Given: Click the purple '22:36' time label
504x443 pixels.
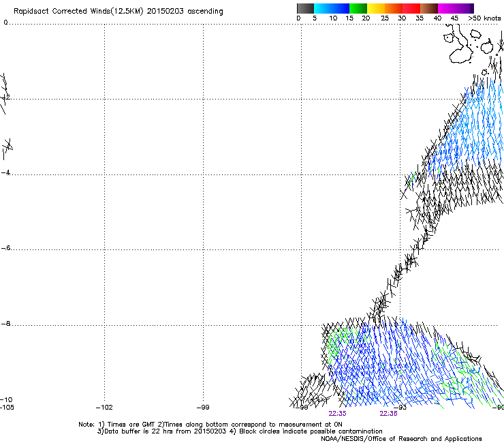Looking at the screenshot, I should coord(388,414).
